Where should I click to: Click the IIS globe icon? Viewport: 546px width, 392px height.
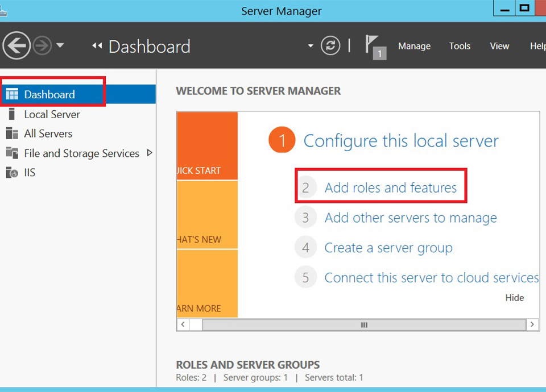(x=12, y=172)
